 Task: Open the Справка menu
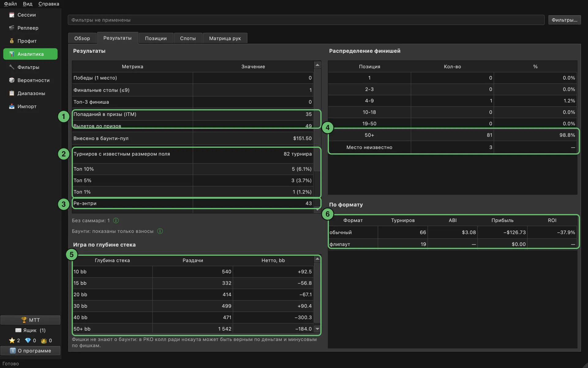tap(49, 4)
